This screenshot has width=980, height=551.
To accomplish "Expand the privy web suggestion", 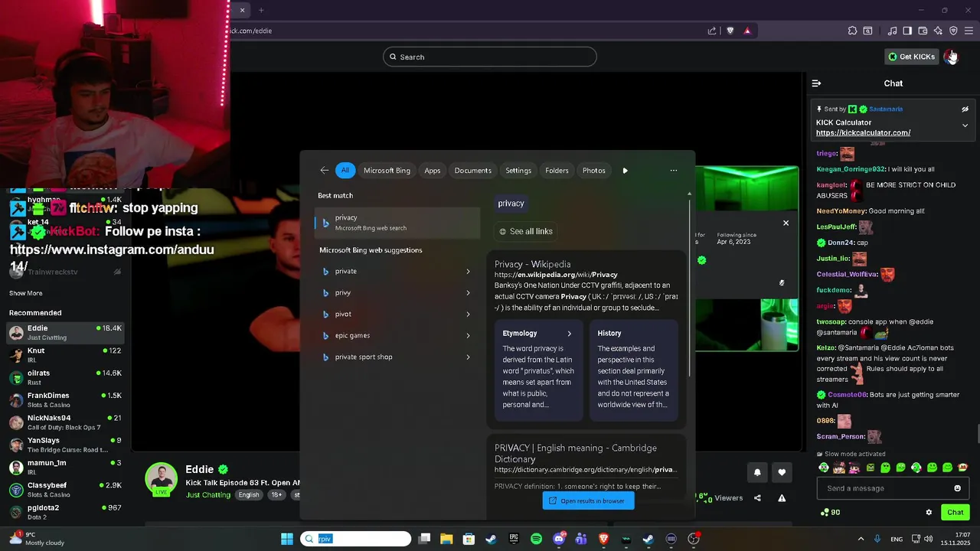I will coord(468,292).
